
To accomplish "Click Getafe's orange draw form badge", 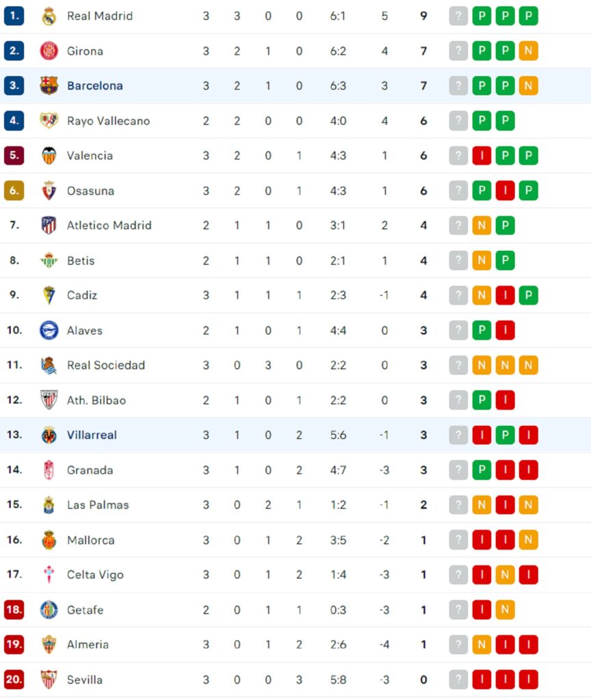I will (x=505, y=610).
